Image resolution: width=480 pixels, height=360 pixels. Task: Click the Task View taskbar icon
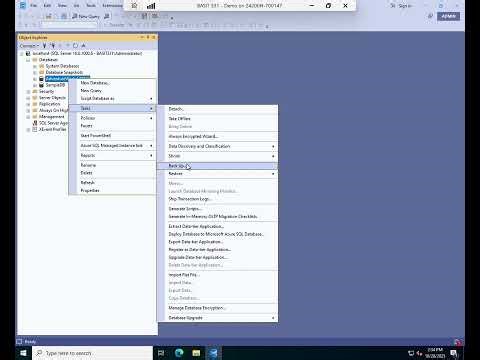161,353
